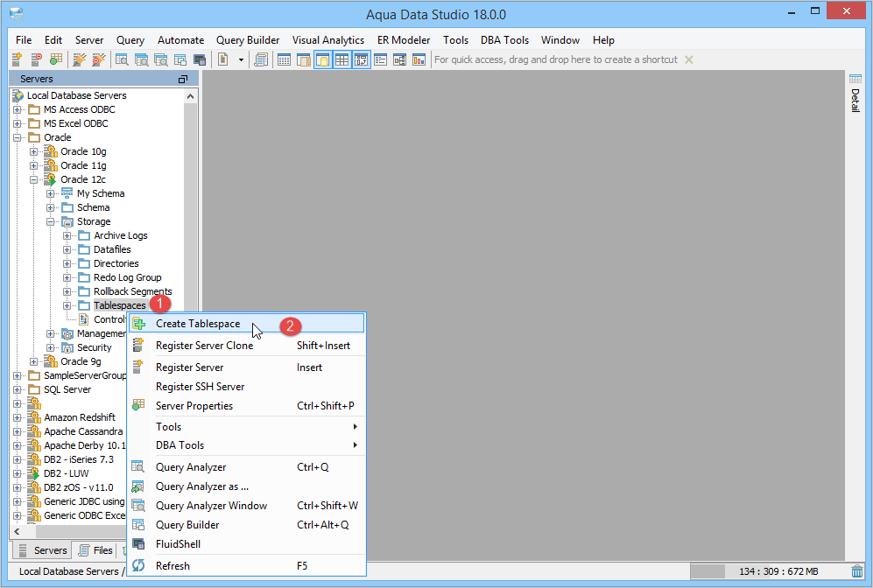Open Query Analyzer from the first toolbar magnifier icon

tap(122, 59)
